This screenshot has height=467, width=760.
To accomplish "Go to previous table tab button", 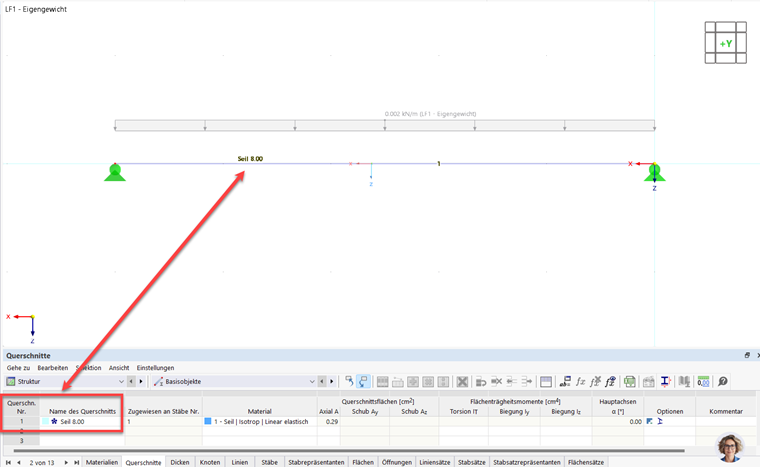I will [x=18, y=462].
